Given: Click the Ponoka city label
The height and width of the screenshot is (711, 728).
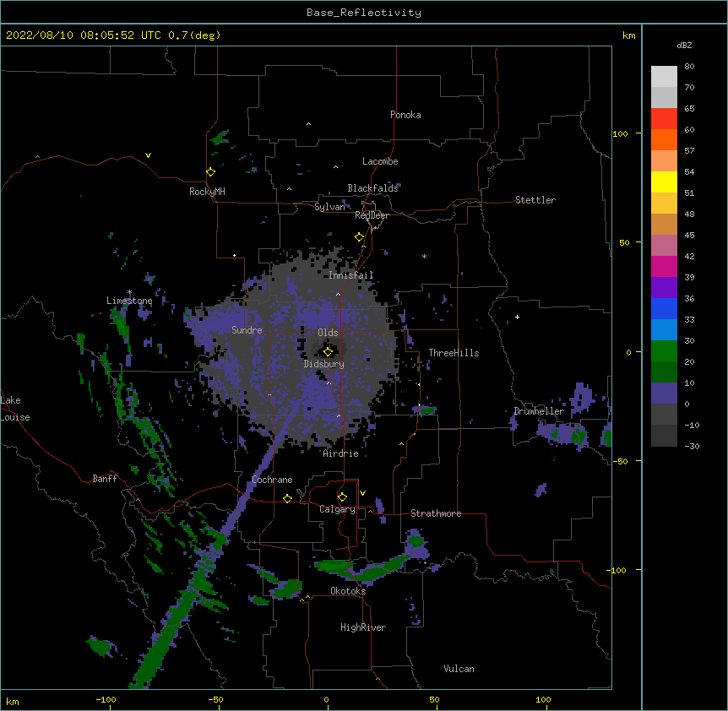Looking at the screenshot, I should pyautogui.click(x=405, y=115).
